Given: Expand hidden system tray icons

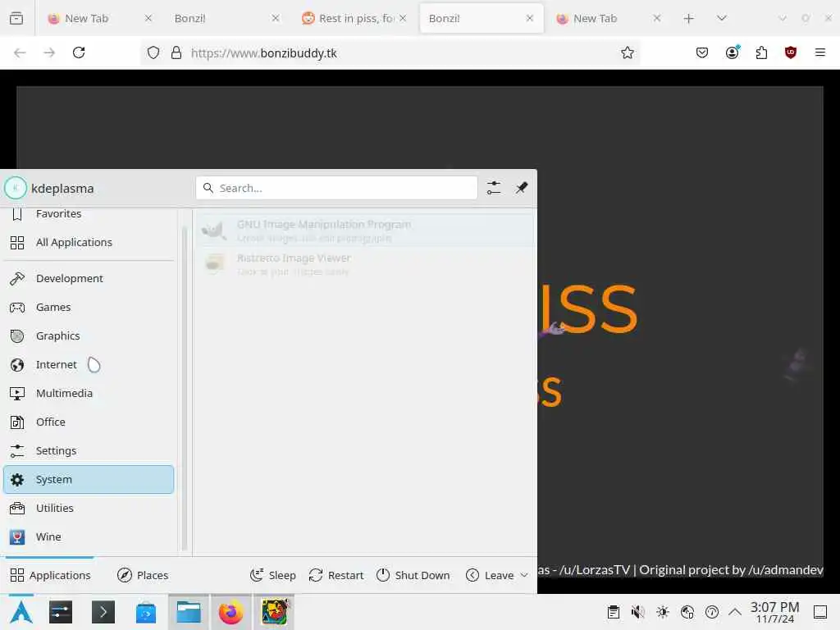Looking at the screenshot, I should [735, 612].
